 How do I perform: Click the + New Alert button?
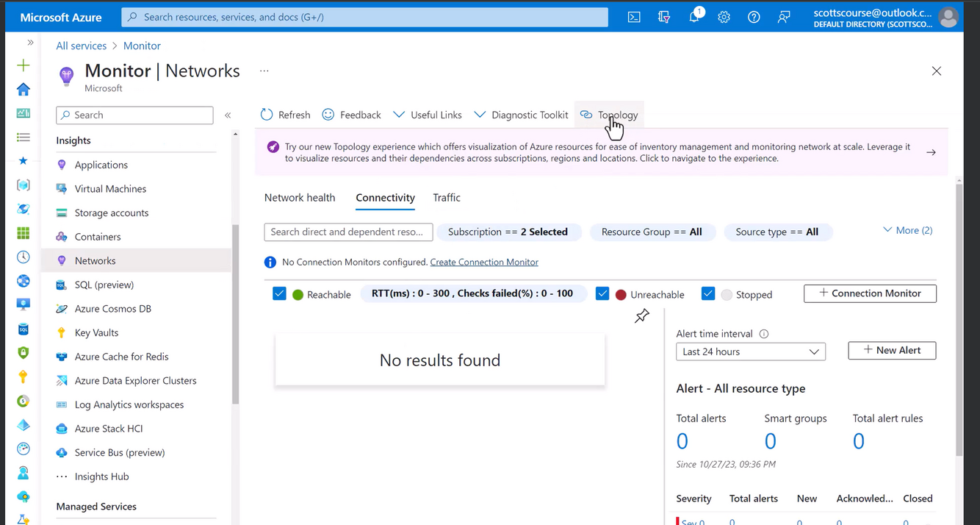click(x=892, y=350)
